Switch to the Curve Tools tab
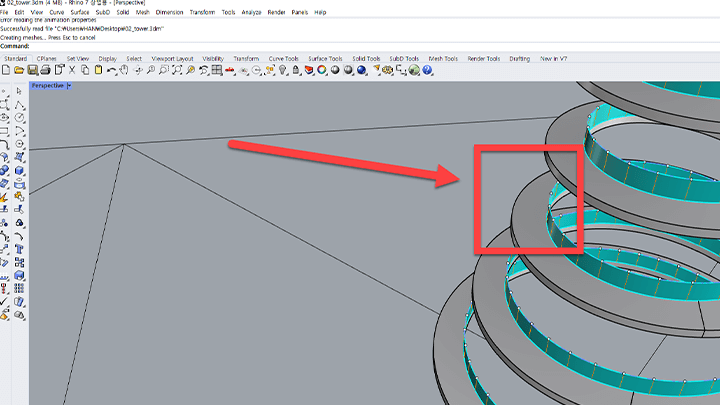 tap(283, 59)
